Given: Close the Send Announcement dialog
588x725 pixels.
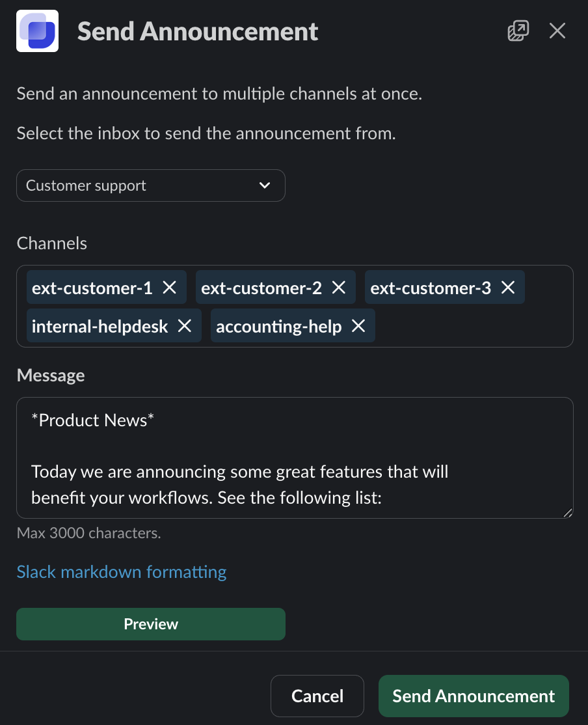Looking at the screenshot, I should tap(557, 31).
